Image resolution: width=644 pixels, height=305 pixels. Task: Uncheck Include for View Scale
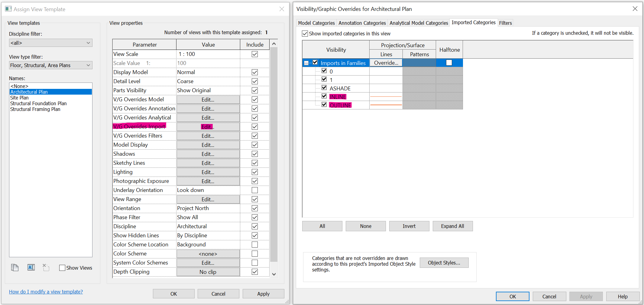click(255, 54)
